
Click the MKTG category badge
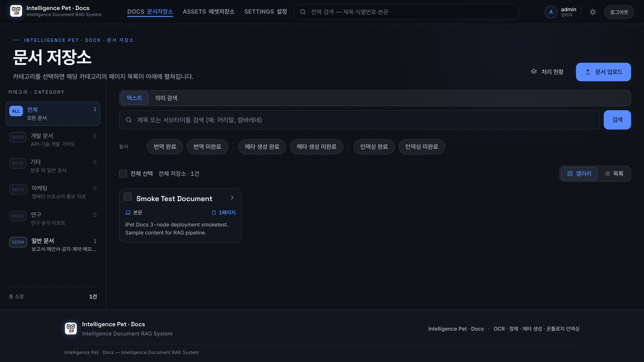[18, 189]
